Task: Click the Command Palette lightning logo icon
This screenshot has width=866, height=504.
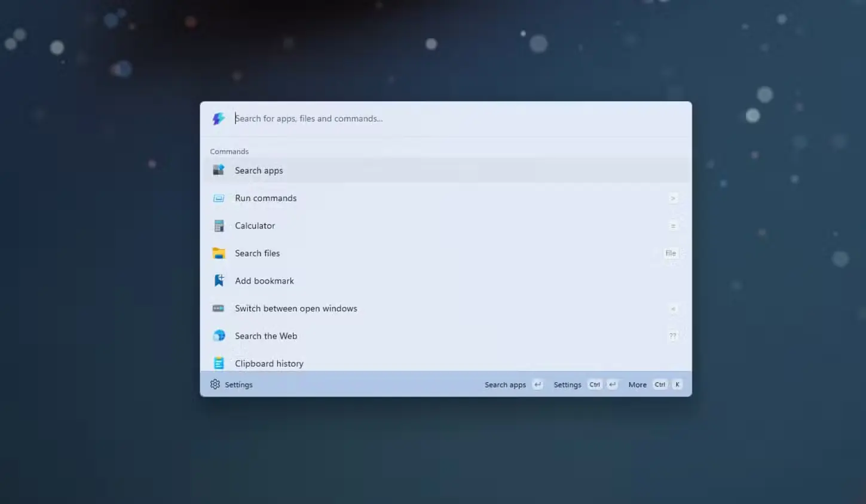Action: (219, 119)
